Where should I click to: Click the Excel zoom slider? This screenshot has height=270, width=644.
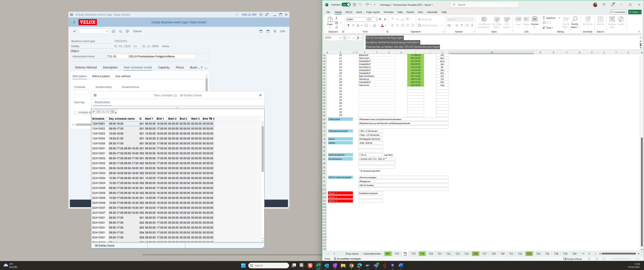tap(621, 259)
